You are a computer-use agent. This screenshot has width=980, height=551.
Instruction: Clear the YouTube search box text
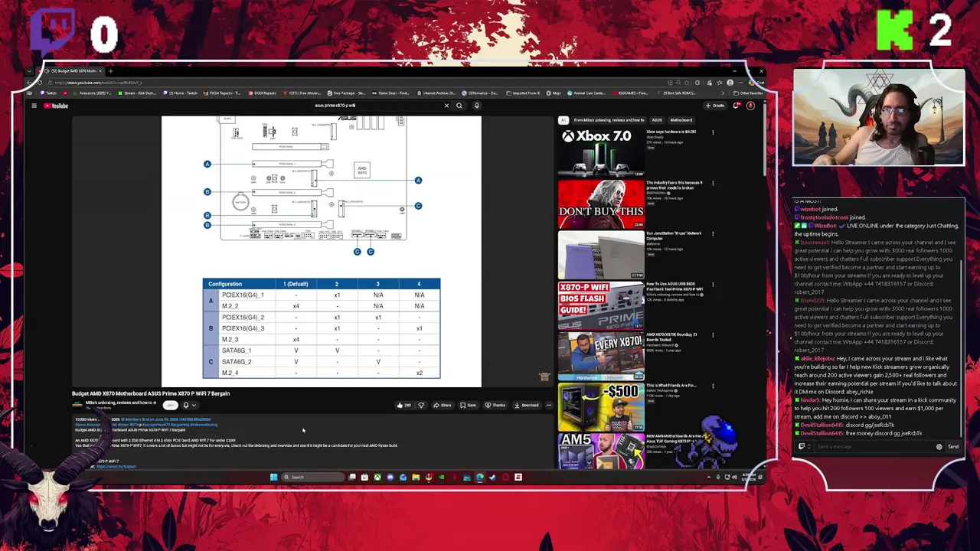pos(446,106)
